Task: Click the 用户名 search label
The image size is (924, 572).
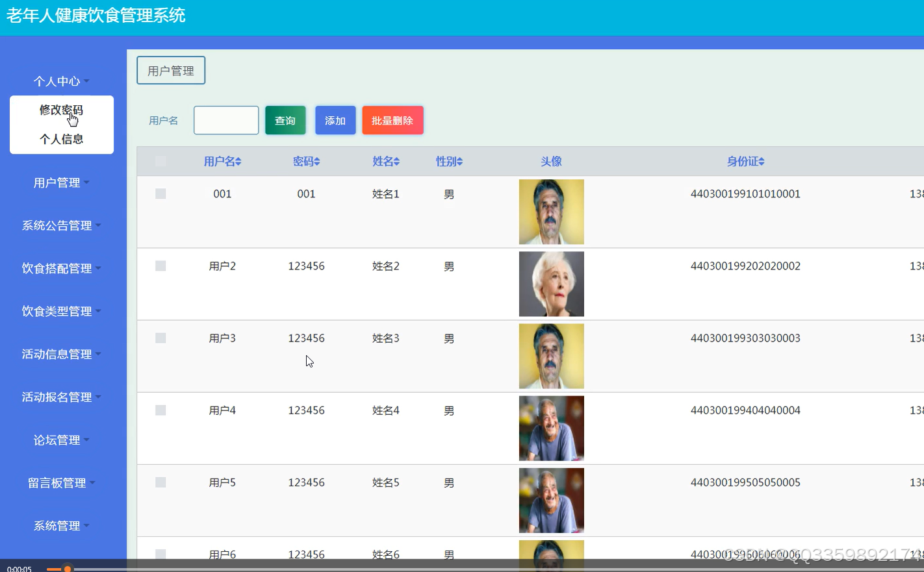Action: pos(163,121)
